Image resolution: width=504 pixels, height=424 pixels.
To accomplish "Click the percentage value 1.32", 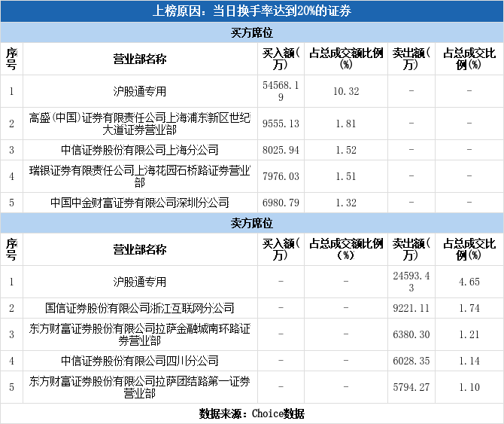I will [x=346, y=203].
